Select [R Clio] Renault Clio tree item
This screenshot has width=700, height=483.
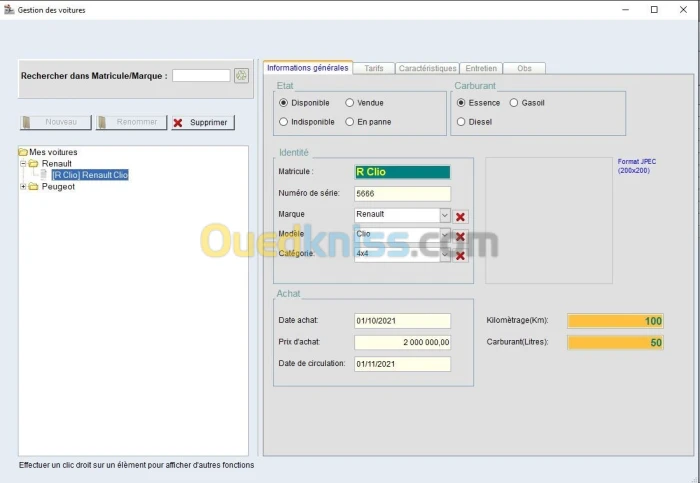(x=90, y=175)
